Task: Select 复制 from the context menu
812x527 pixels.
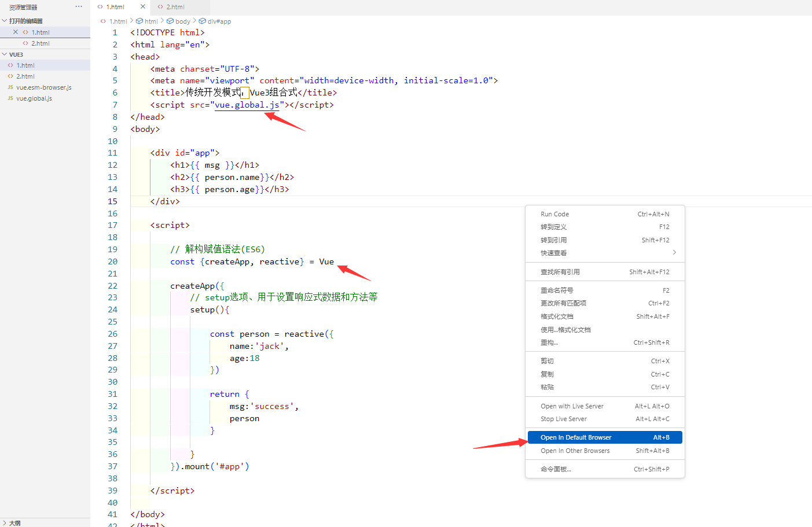Action: pyautogui.click(x=605, y=374)
